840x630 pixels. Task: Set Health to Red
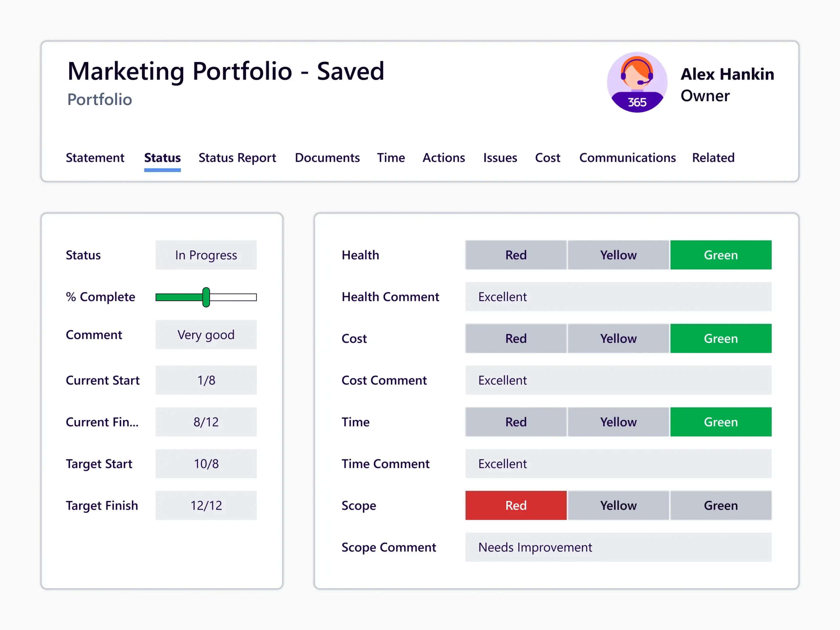click(516, 255)
